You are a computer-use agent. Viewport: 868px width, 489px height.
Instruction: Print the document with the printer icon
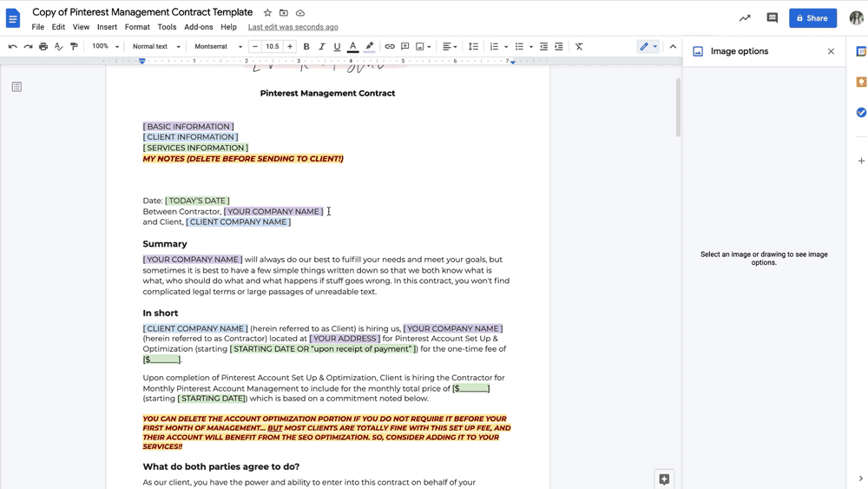tap(43, 47)
